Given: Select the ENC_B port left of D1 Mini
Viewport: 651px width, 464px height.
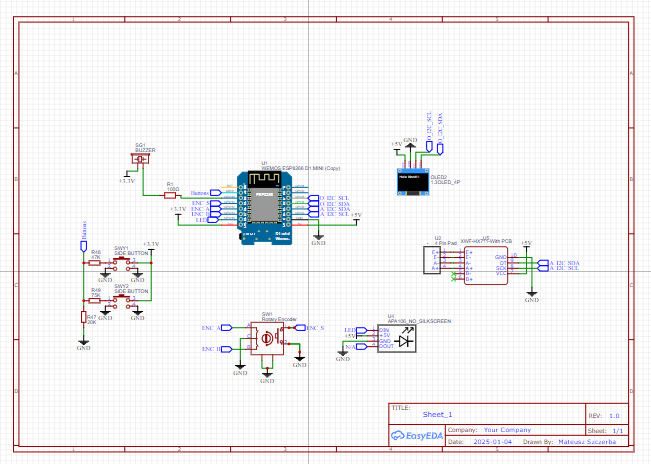Looking at the screenshot, I should pyautogui.click(x=214, y=214).
